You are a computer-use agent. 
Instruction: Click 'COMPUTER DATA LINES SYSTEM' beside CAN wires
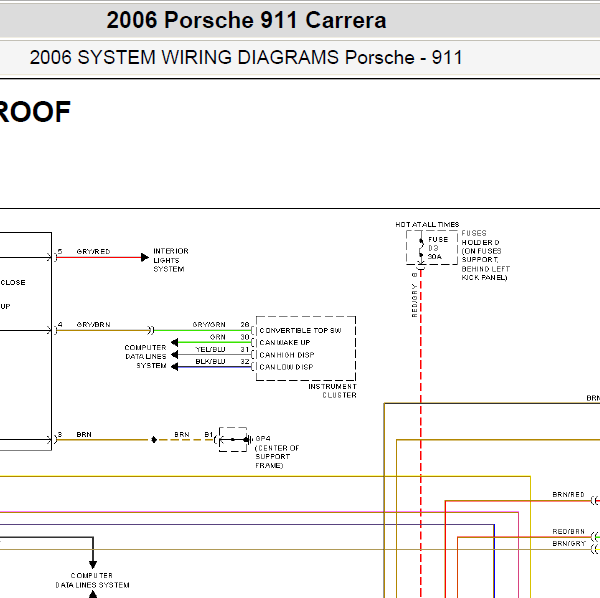coord(145,357)
